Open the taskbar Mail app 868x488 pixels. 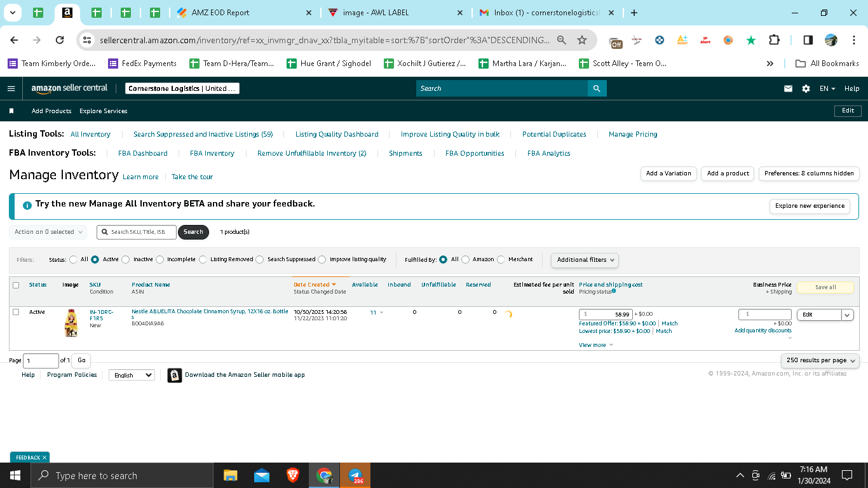pos(262,475)
